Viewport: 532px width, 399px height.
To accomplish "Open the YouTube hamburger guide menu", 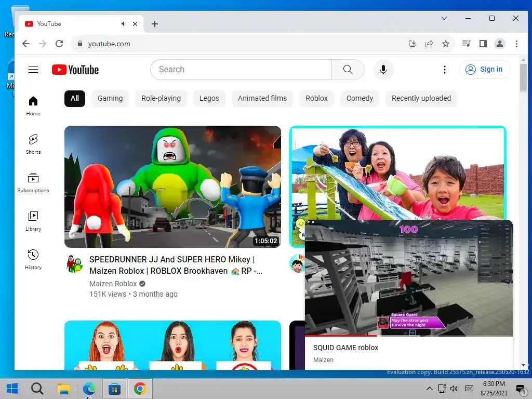I will coord(33,70).
